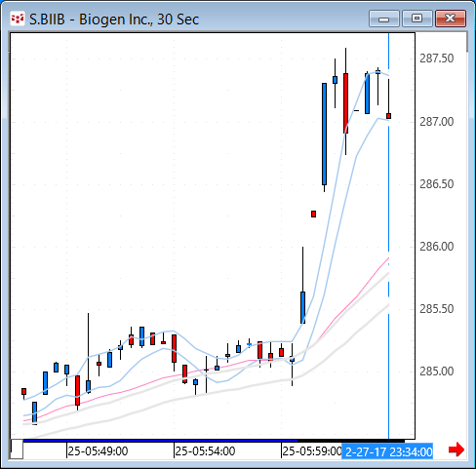Close the S.BIIB chart window
Screen dimensions: 476x469
tap(451, 19)
